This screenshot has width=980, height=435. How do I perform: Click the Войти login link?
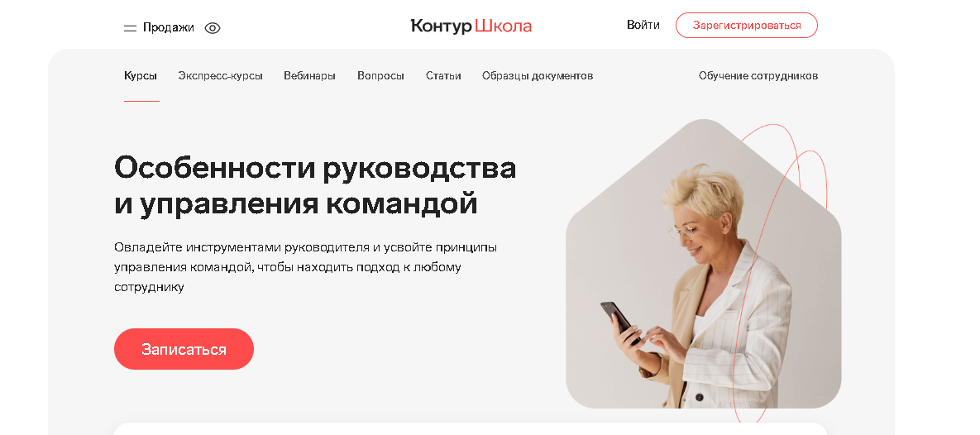point(643,25)
